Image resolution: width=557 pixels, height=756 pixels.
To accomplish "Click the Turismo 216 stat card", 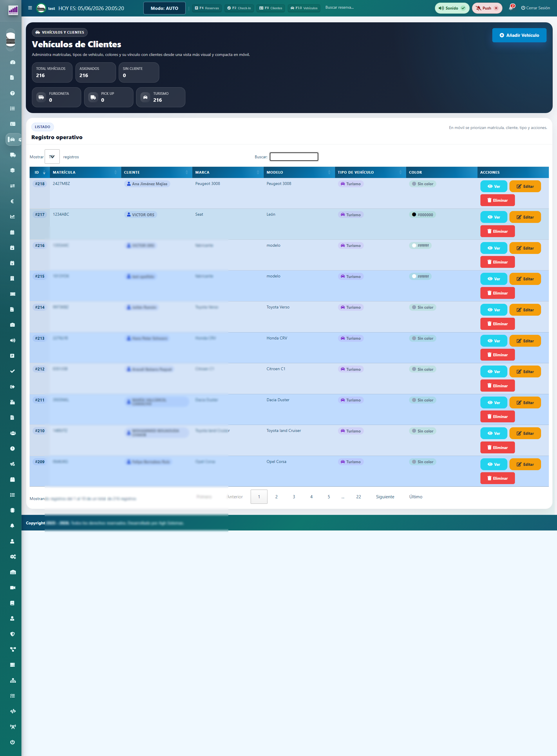I will coord(160,97).
